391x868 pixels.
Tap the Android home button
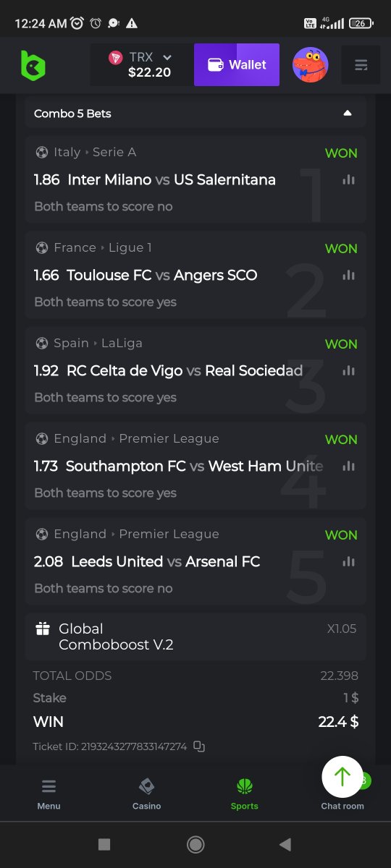[195, 844]
